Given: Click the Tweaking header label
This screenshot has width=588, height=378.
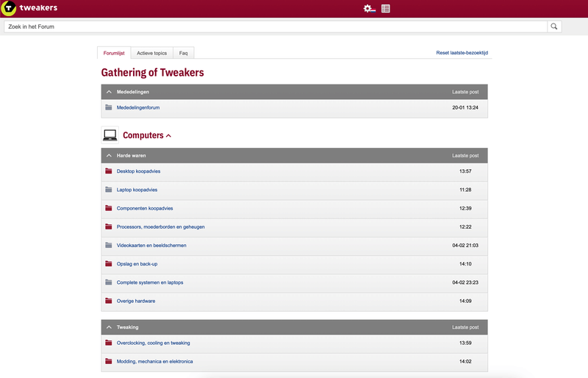Looking at the screenshot, I should coord(127,327).
